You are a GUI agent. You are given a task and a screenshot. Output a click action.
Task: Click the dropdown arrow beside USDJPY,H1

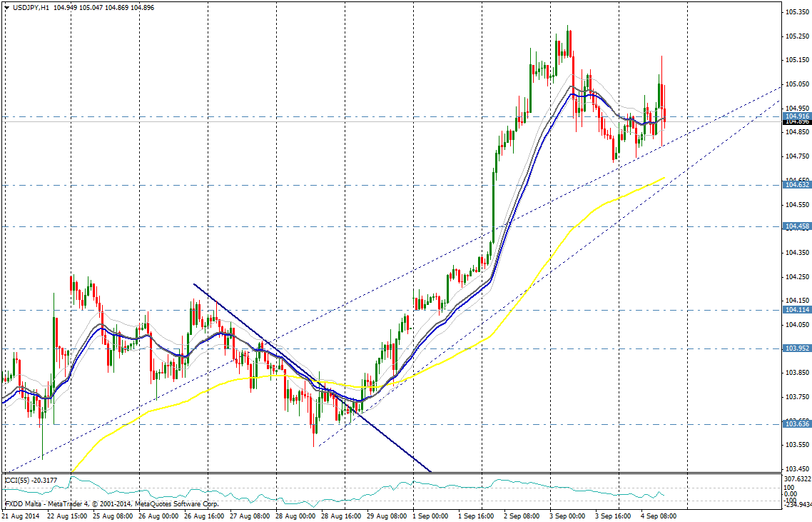coord(6,7)
